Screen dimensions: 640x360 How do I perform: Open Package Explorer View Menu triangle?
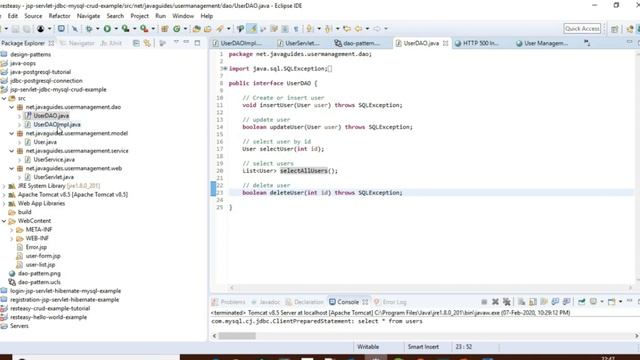coord(176,42)
